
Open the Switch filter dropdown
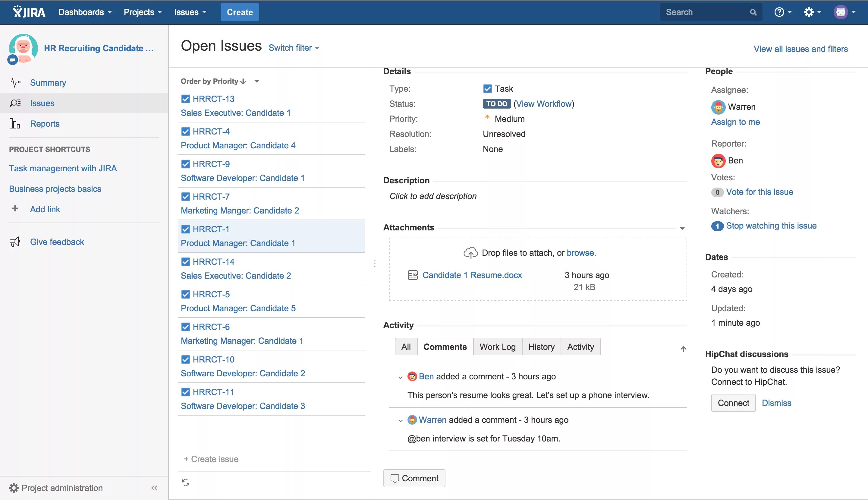coord(294,48)
